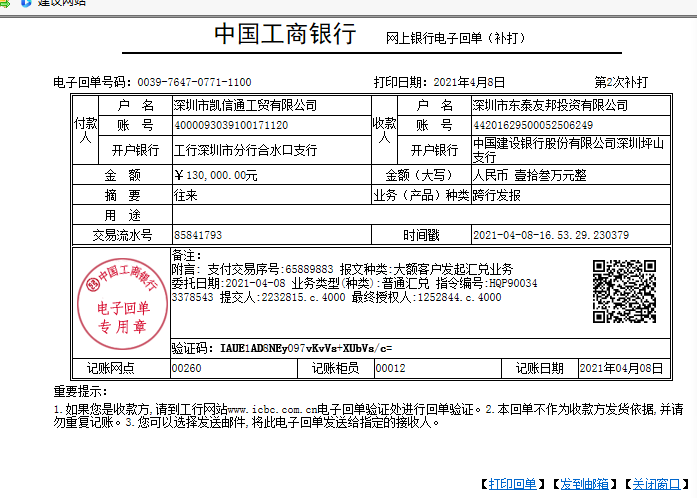Click the 时间戳 label cell
The width and height of the screenshot is (697, 498).
tap(421, 235)
